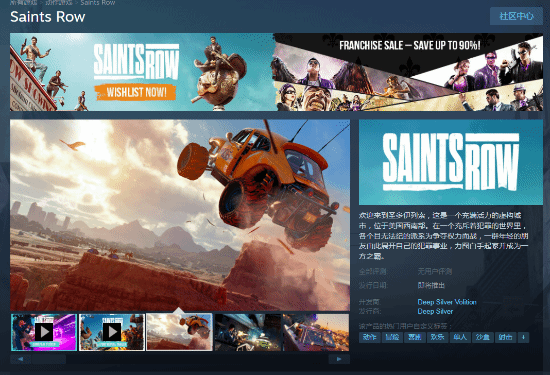Play the second trailer thumbnail with blue background
Viewport: 550px width, 375px height.
tap(112, 332)
